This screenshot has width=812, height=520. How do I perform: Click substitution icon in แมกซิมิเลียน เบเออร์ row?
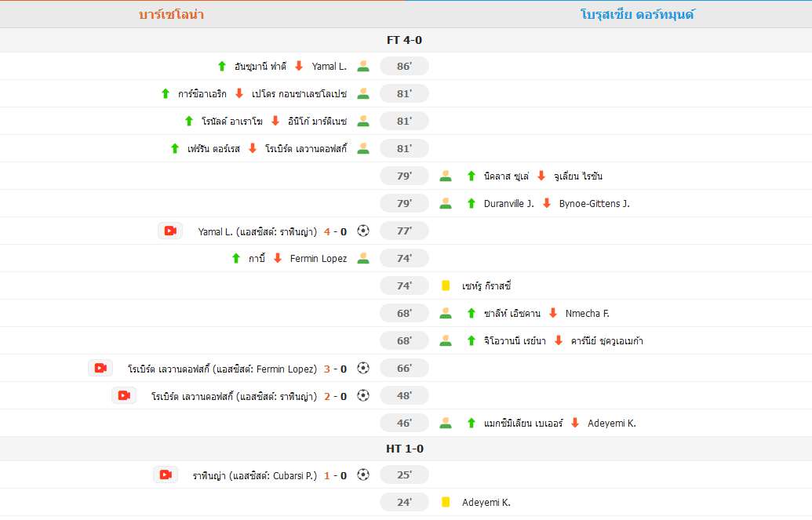tap(446, 424)
